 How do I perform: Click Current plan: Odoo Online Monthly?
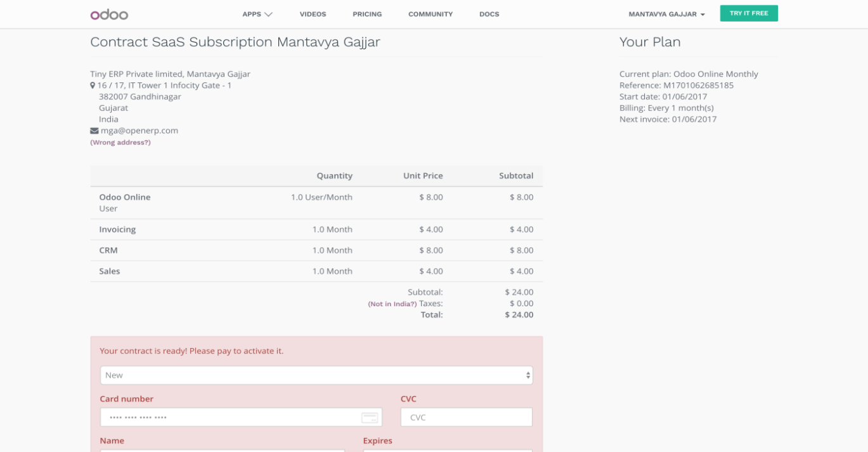[689, 74]
